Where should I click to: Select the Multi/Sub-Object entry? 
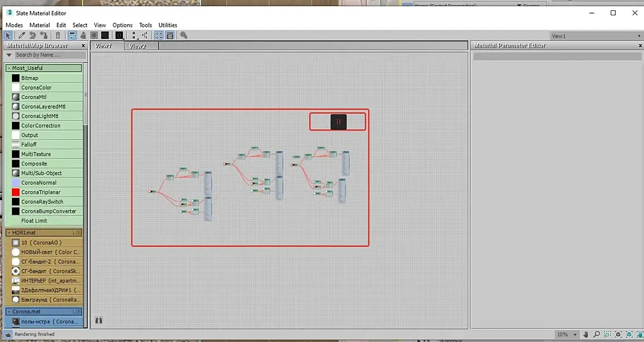[x=46, y=173]
